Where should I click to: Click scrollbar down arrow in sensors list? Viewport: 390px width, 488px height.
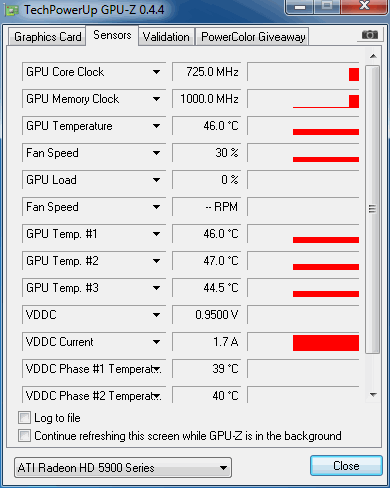(x=373, y=395)
